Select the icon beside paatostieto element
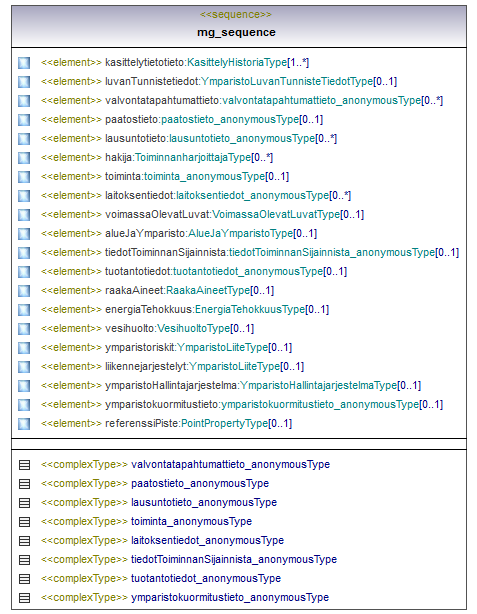Viewport: 477px width, 614px height. tap(24, 120)
